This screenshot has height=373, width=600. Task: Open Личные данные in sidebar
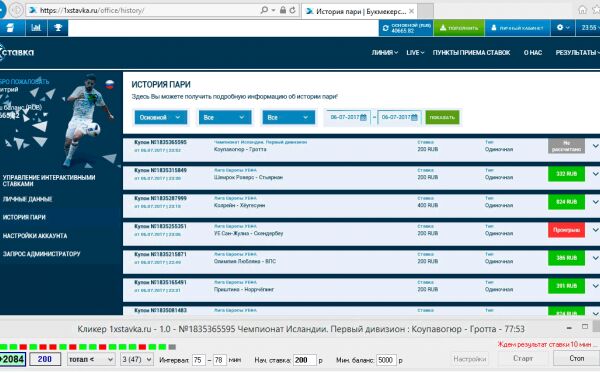coord(27,199)
